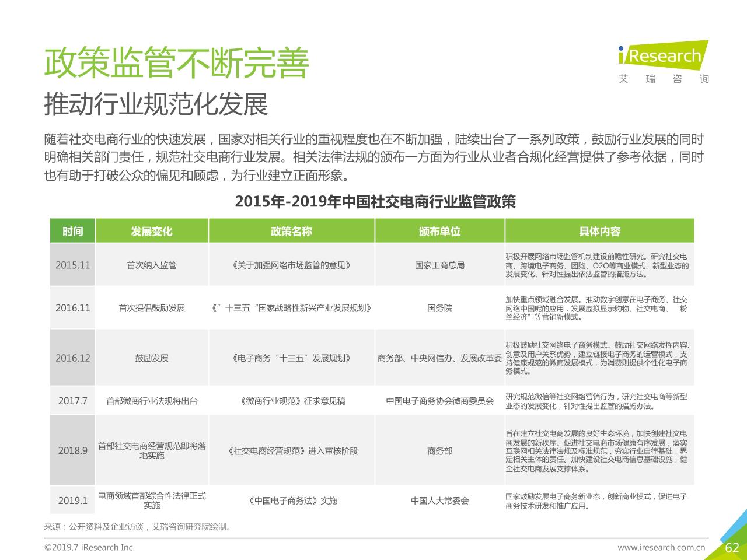Click the 首次纳入监管 cell
The image size is (747, 560).
click(152, 265)
